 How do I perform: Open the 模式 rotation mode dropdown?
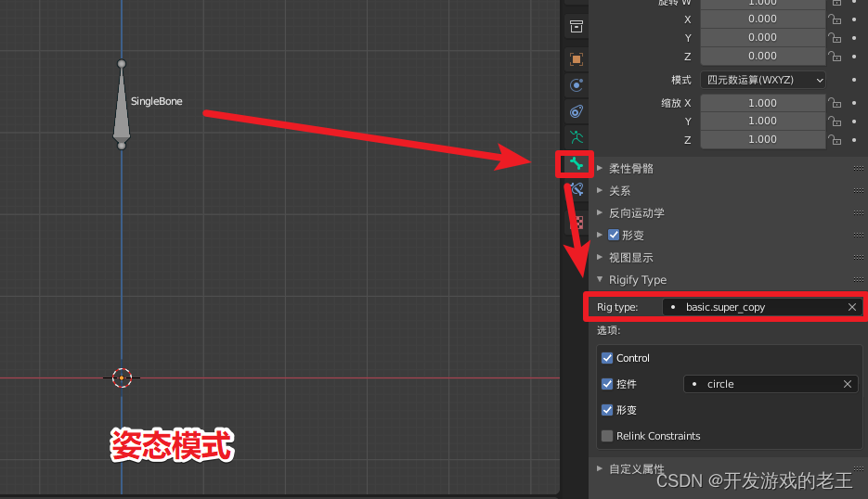763,80
